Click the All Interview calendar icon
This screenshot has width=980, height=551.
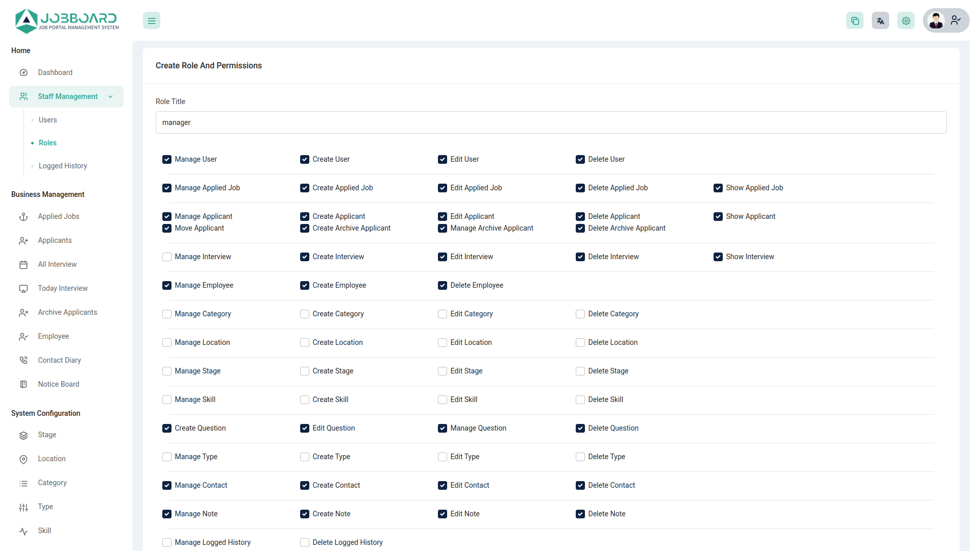point(23,264)
